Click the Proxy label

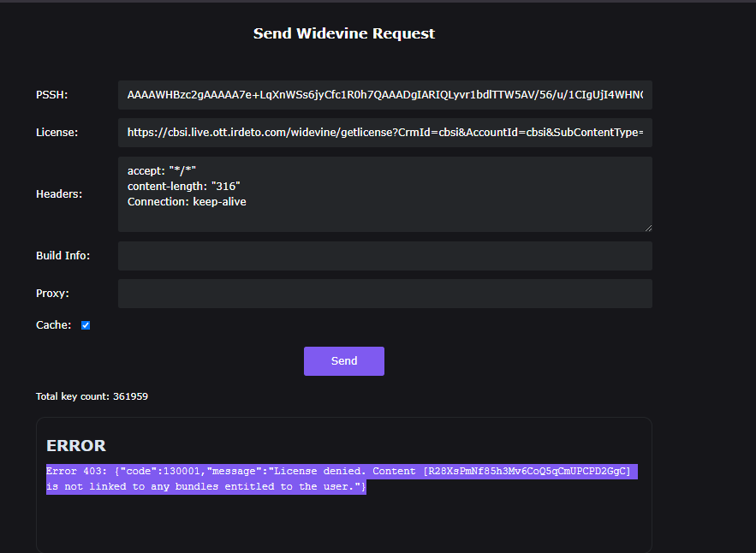52,294
